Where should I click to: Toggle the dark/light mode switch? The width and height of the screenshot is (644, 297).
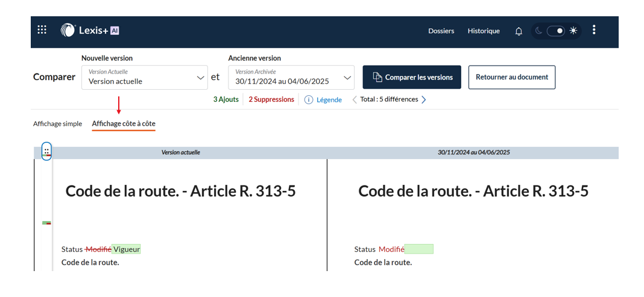coord(555,31)
